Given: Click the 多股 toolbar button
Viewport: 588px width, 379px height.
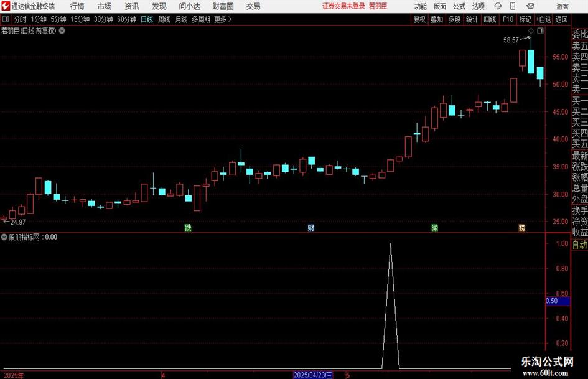Looking at the screenshot, I should click(x=454, y=19).
